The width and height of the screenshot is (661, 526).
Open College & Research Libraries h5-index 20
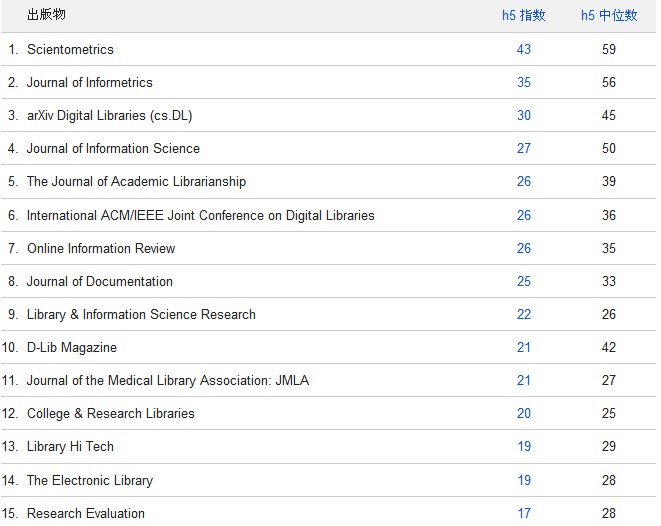(524, 413)
